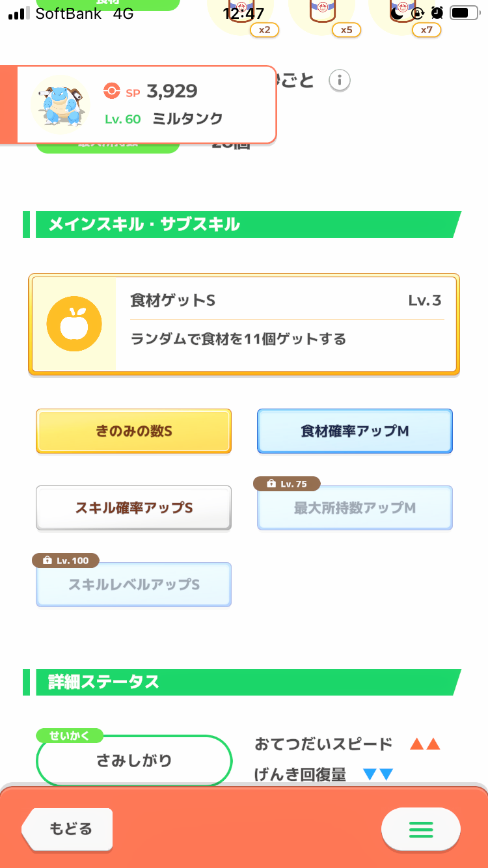488x868 pixels.
Task: Tap the もどる back button
Action: click(x=68, y=828)
